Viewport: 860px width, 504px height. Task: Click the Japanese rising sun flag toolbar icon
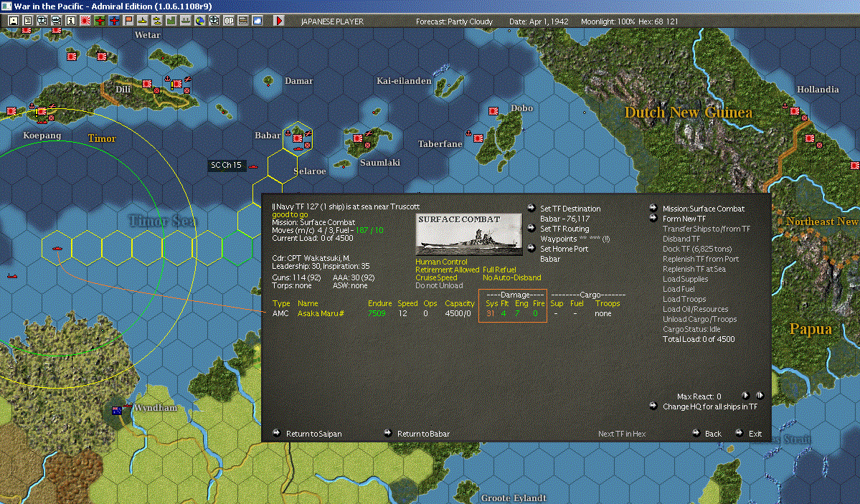(x=85, y=21)
